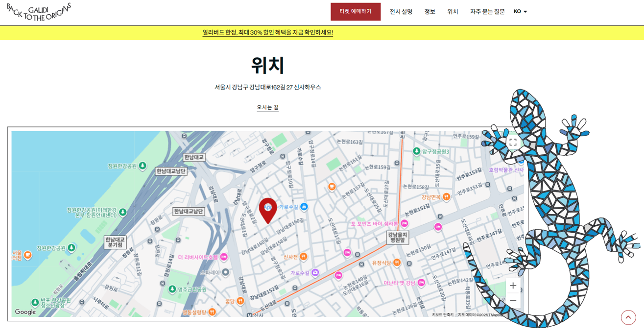Open the 위치 menu item
Viewport: 644px width, 336px height.
coord(453,11)
